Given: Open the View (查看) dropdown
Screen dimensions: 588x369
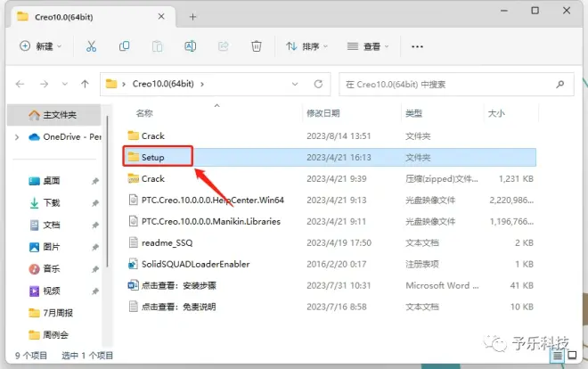Looking at the screenshot, I should [368, 46].
